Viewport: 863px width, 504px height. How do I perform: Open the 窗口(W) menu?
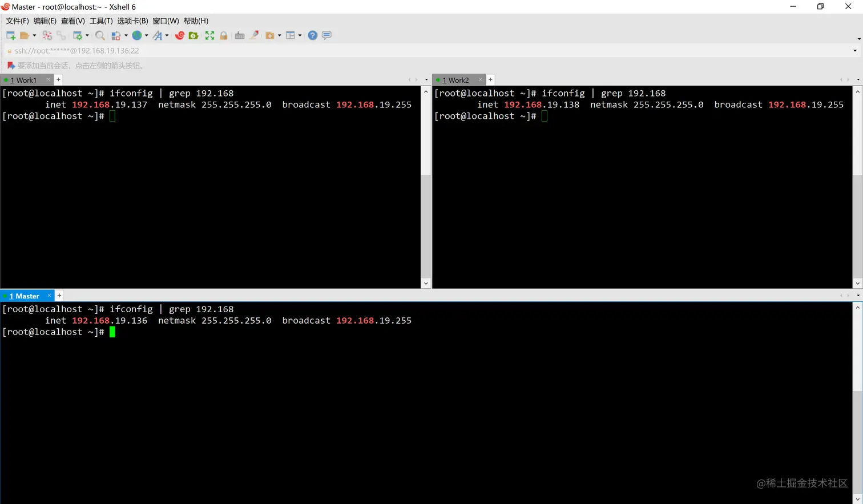coord(166,21)
